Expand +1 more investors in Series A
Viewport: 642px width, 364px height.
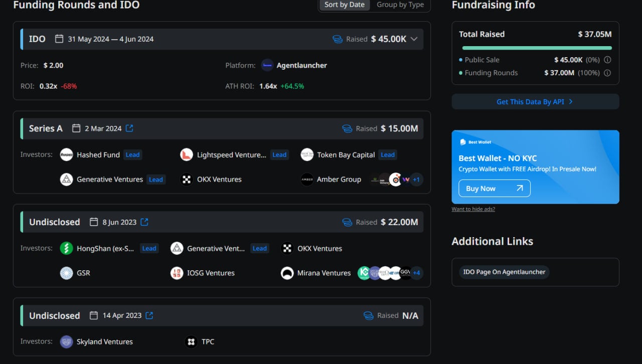[x=416, y=179]
